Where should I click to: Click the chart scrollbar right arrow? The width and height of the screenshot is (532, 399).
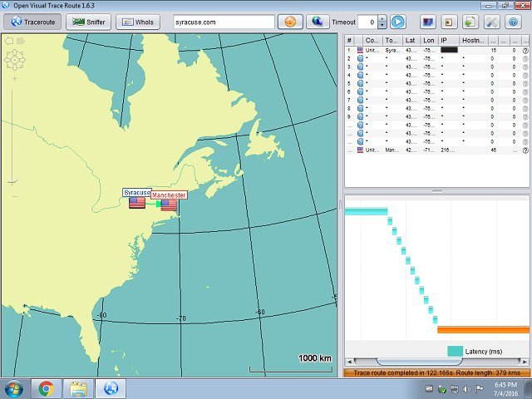(525, 362)
